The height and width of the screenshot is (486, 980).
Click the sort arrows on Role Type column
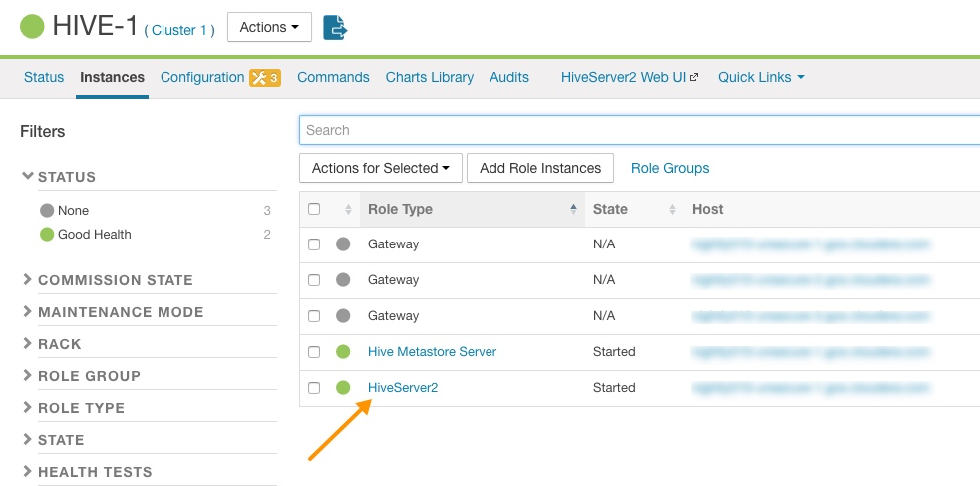click(573, 210)
